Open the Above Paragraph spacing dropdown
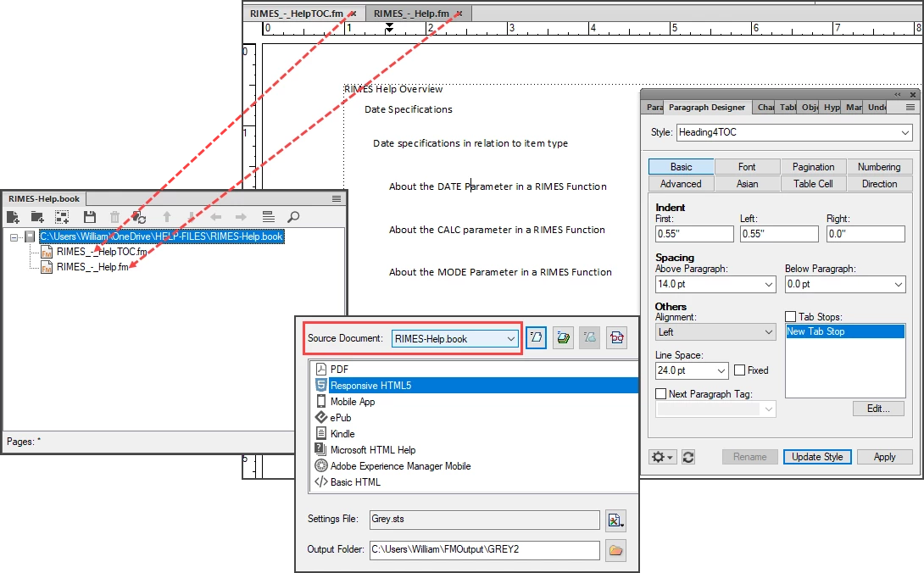Screen dimensions: 924x573 pos(768,284)
